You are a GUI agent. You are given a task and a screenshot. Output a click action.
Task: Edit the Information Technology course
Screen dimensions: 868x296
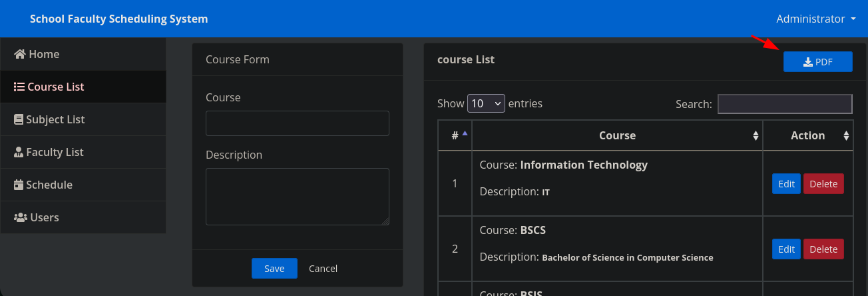(786, 184)
